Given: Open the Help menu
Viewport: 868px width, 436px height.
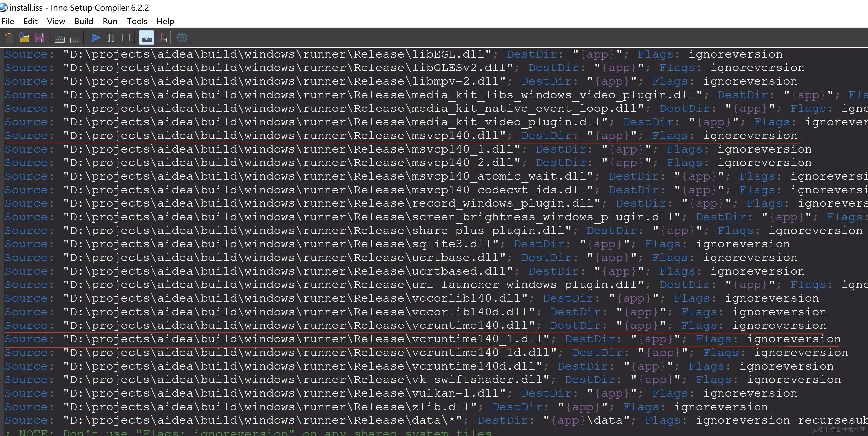Looking at the screenshot, I should 165,21.
